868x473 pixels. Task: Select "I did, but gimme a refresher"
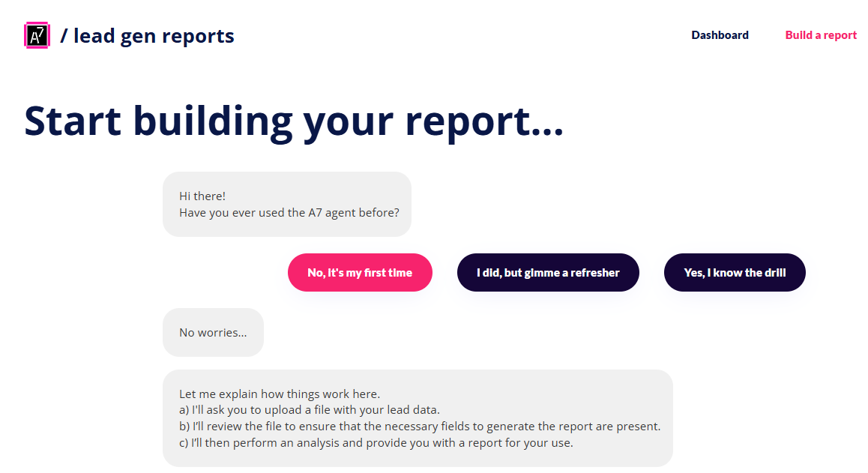[548, 273]
